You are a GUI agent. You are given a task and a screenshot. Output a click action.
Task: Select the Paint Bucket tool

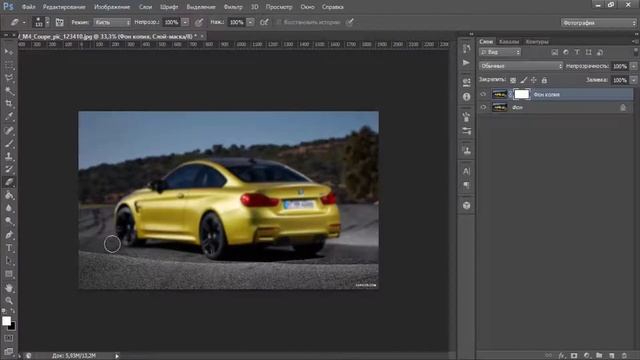[x=9, y=195]
